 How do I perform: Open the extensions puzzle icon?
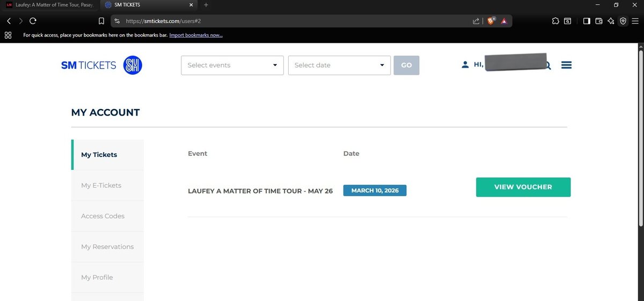click(555, 21)
